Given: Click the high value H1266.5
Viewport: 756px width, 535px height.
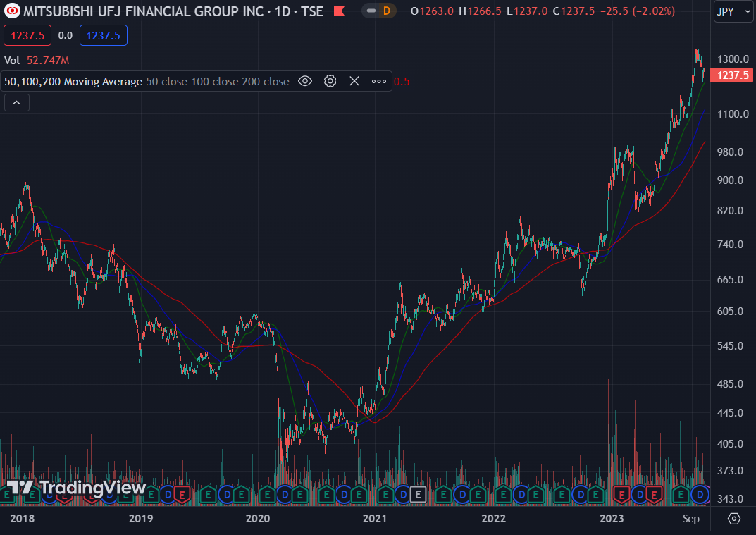Looking at the screenshot, I should (480, 11).
